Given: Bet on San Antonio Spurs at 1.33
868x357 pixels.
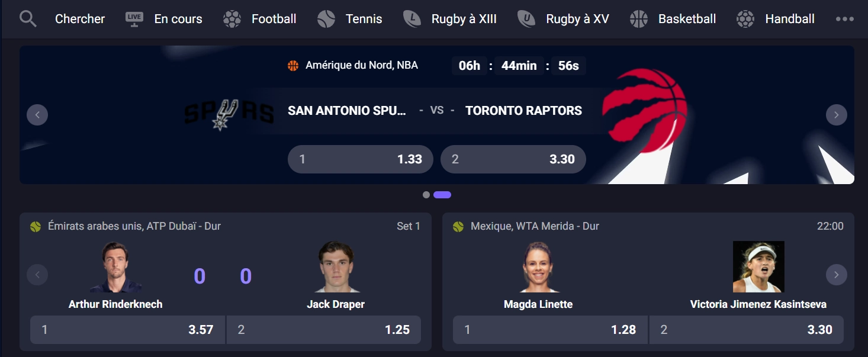Looking at the screenshot, I should (361, 159).
